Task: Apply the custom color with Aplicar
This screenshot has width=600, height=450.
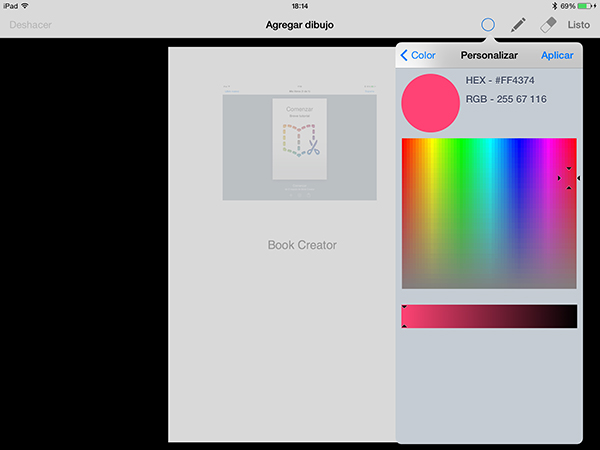Action: (557, 55)
